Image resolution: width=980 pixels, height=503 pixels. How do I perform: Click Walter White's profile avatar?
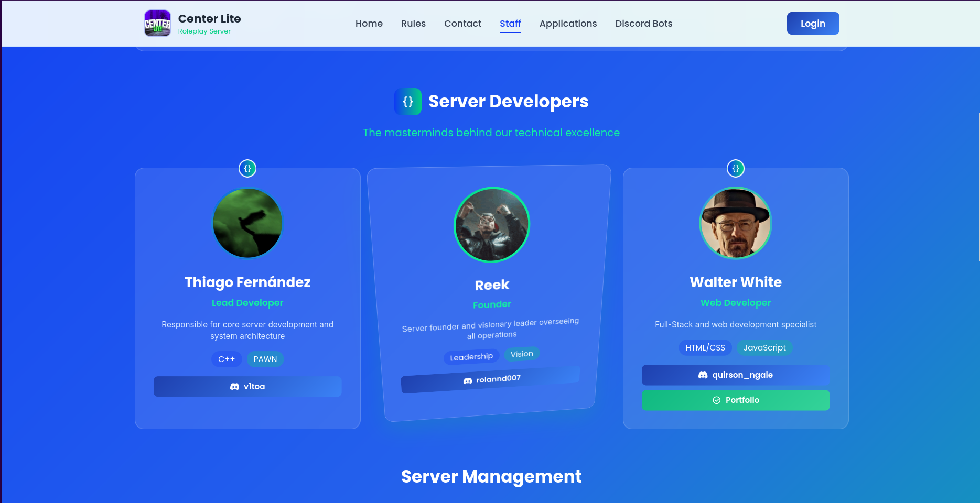pos(736,223)
